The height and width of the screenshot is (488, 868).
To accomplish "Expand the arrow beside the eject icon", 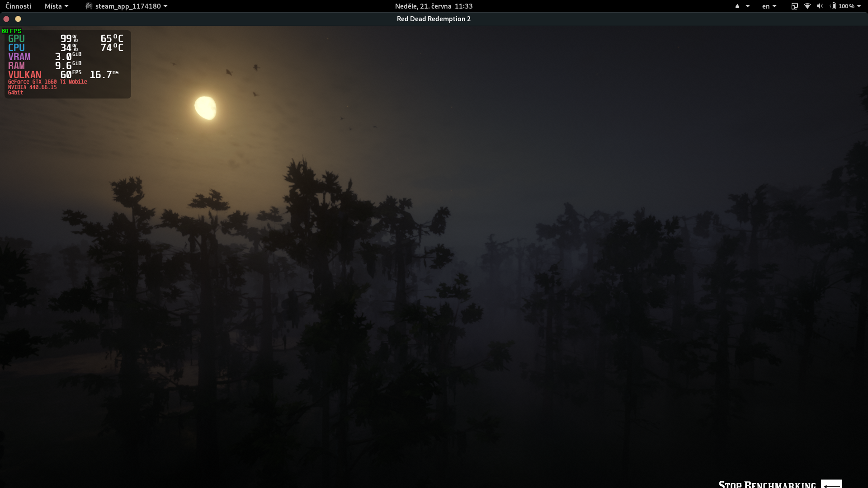I will click(x=748, y=6).
